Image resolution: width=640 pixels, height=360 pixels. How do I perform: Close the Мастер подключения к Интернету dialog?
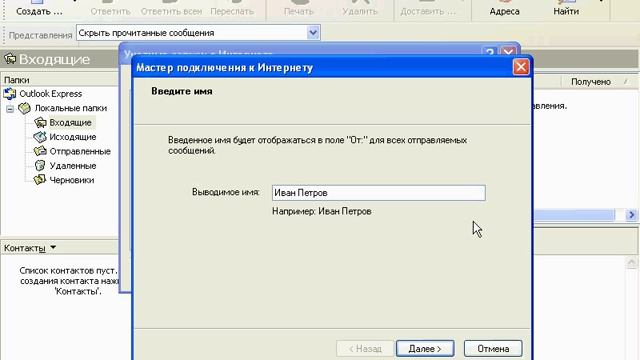point(521,67)
